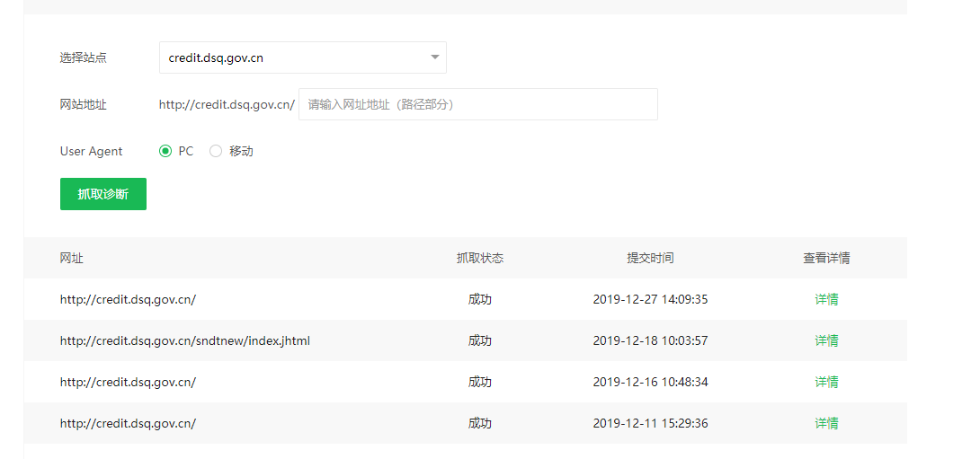Open 详情 for the 2019-12-27 14:09:35 entry
The image size is (980, 459).
pyautogui.click(x=826, y=299)
